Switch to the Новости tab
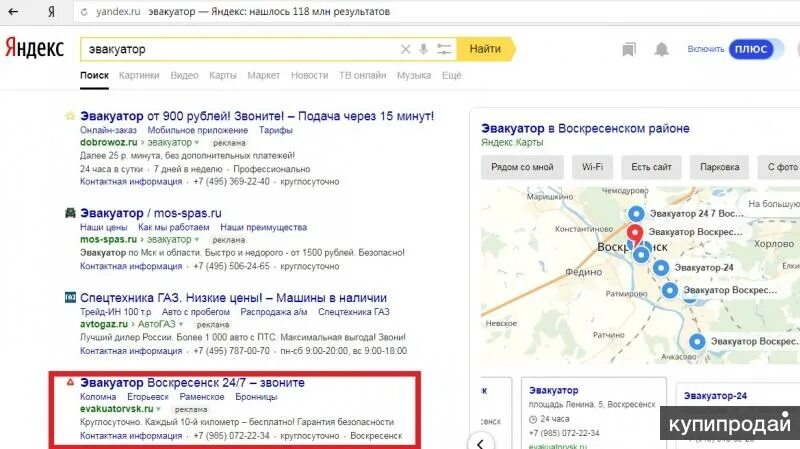 point(309,76)
